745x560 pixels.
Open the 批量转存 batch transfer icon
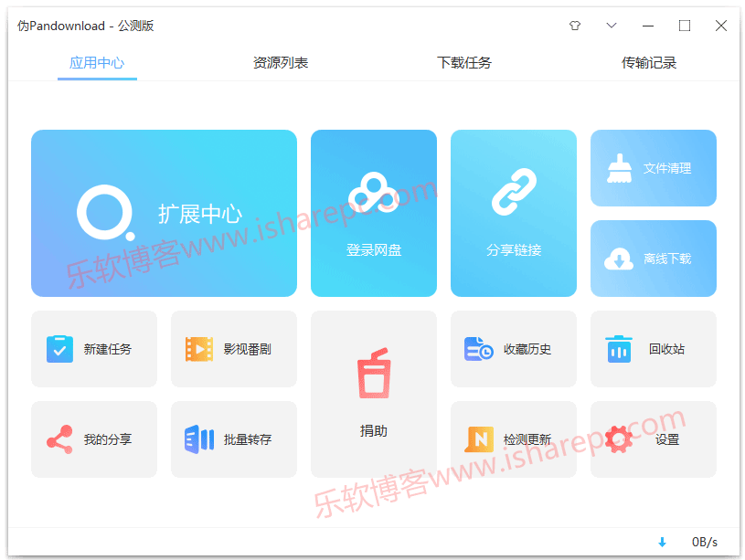[x=199, y=439]
